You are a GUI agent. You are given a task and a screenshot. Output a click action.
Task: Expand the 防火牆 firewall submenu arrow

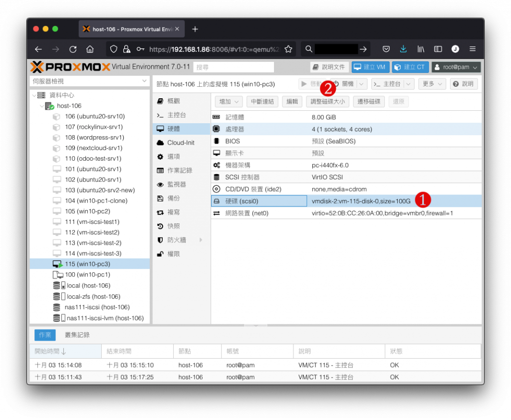201,240
